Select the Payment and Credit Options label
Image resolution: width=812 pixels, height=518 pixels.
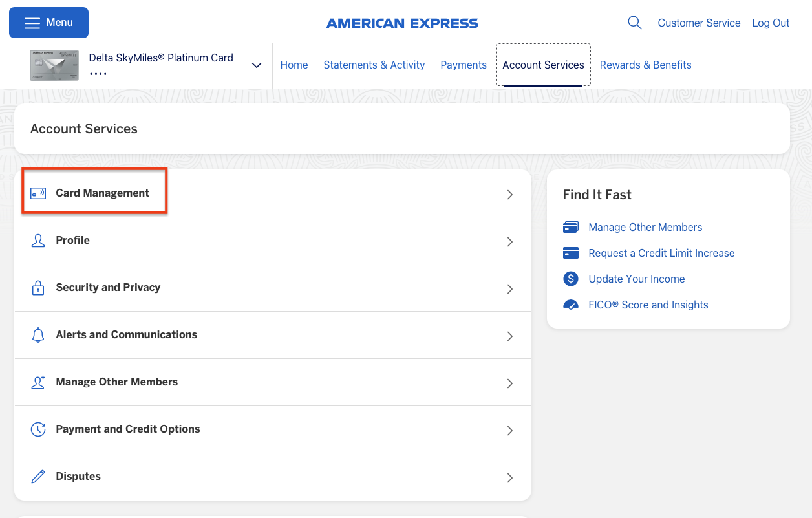click(128, 429)
